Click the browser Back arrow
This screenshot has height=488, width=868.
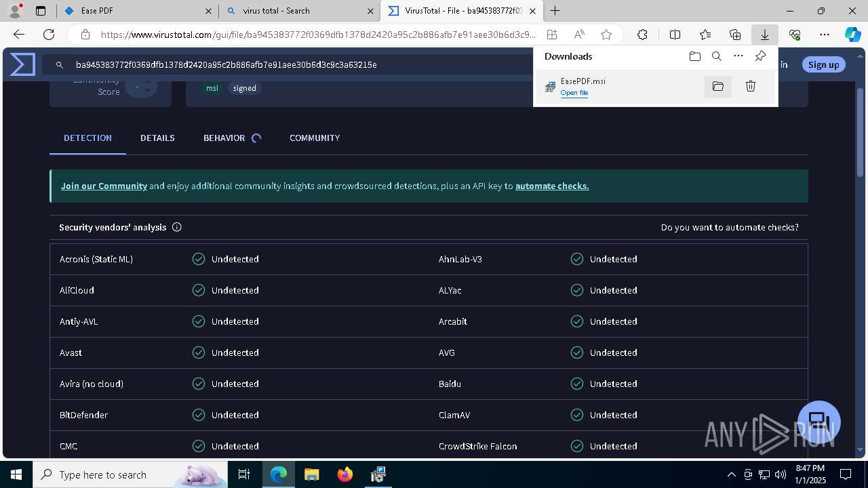(x=19, y=35)
